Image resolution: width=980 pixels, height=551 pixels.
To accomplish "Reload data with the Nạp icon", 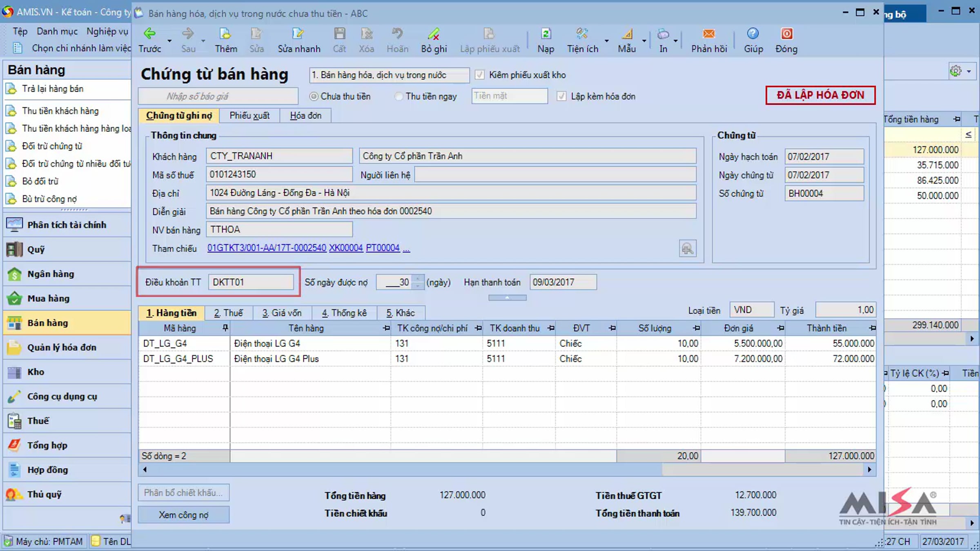I will click(x=546, y=34).
